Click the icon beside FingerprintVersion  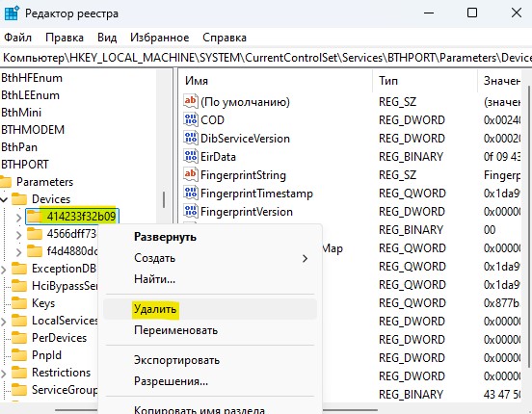point(190,211)
